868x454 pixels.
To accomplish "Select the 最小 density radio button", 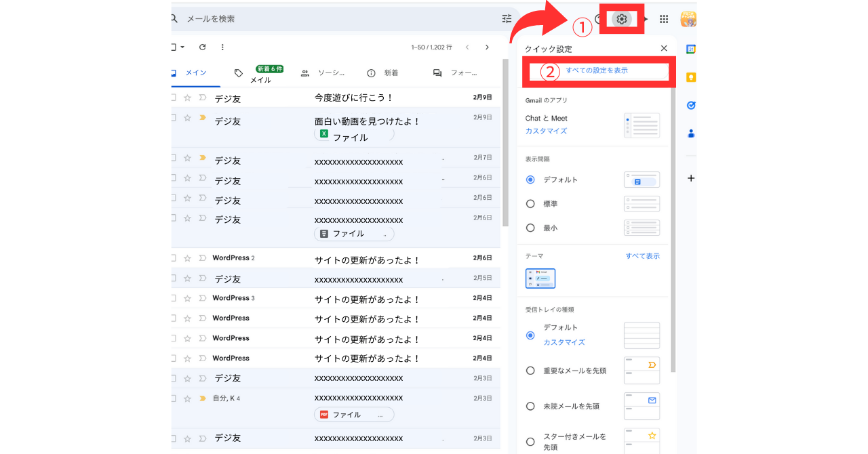I will pyautogui.click(x=530, y=228).
